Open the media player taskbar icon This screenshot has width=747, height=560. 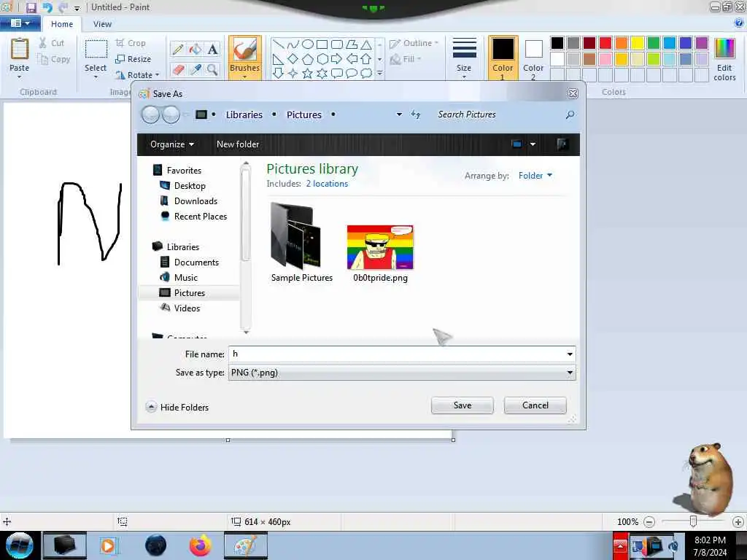point(108,545)
